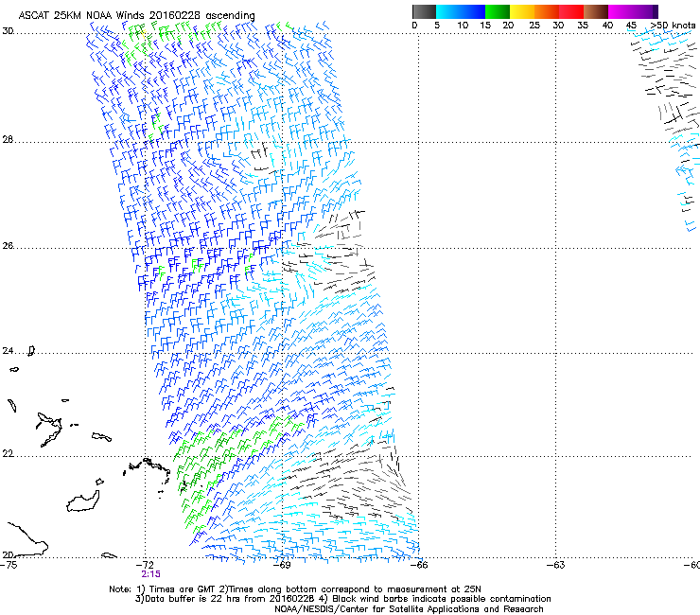Click the longitude label '-63'
700x615 pixels.
pos(556,565)
